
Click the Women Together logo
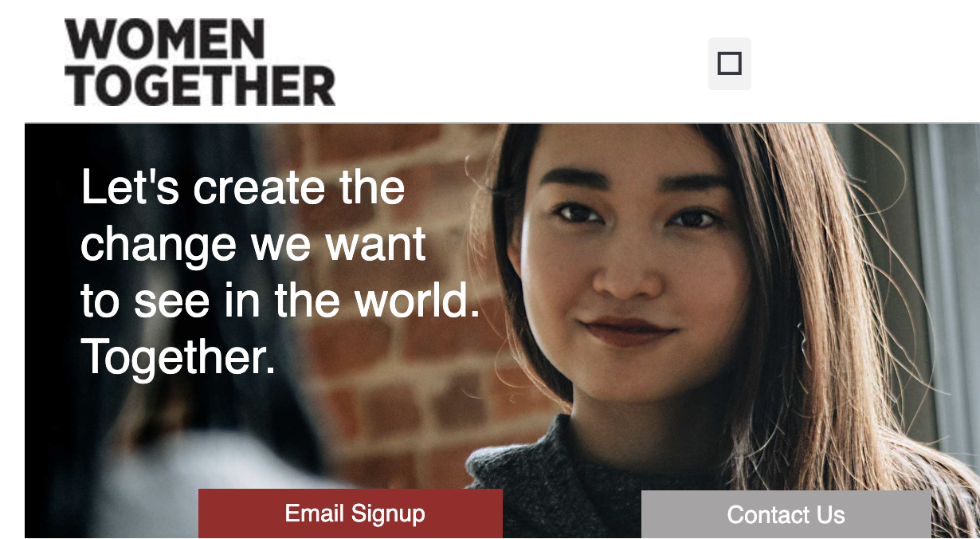(200, 63)
